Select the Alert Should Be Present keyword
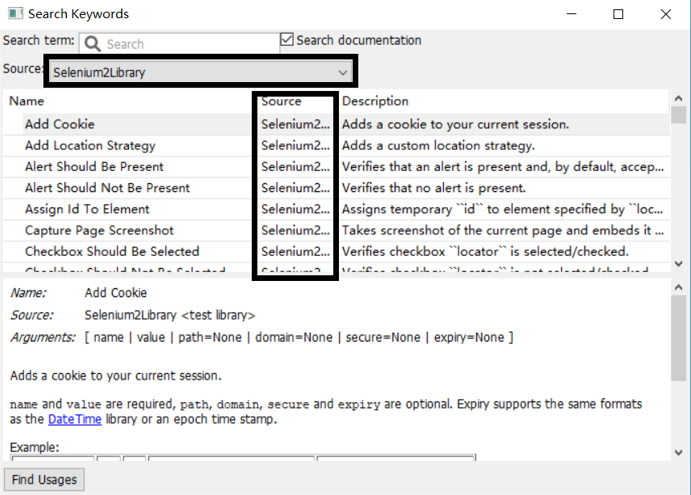 94,167
